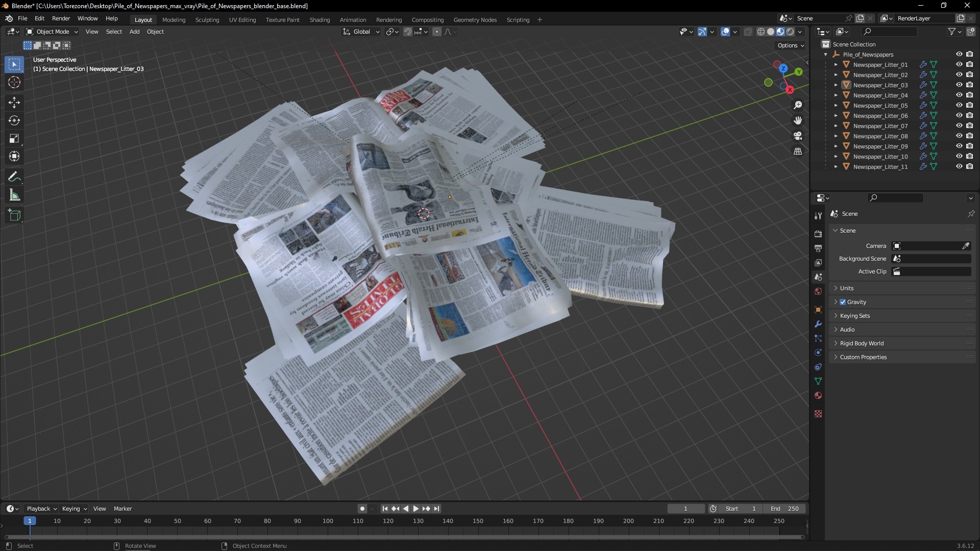This screenshot has height=551, width=980.
Task: Click the current frame number field
Action: click(685, 509)
